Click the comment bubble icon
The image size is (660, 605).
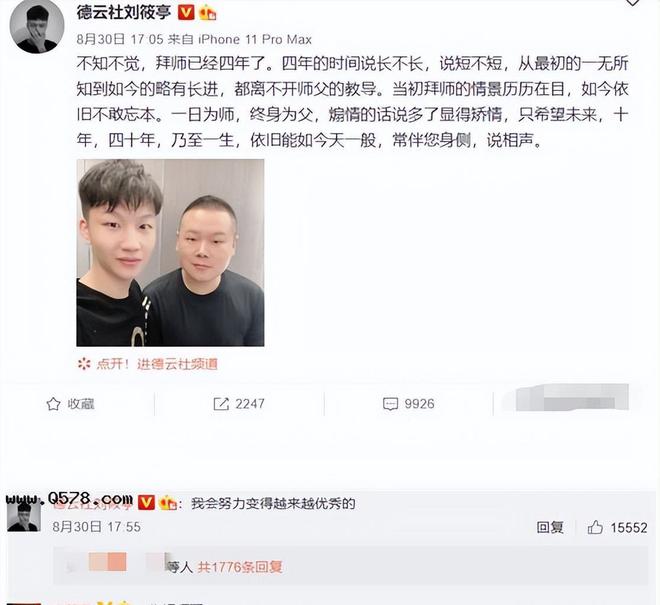(x=390, y=404)
